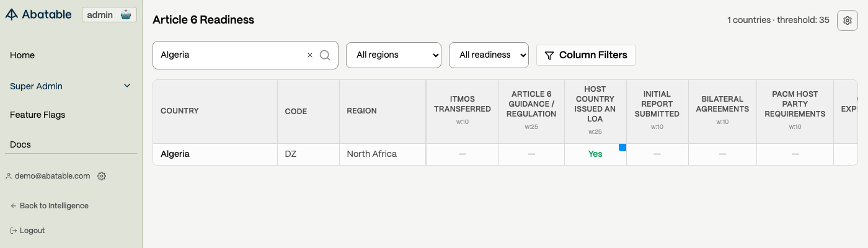Clear the Algeria search text
The height and width of the screenshot is (248, 868).
(310, 55)
